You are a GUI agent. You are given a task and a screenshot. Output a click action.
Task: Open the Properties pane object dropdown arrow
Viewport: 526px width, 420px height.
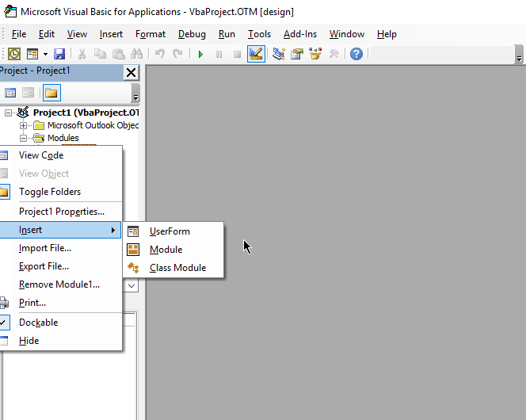pyautogui.click(x=131, y=286)
